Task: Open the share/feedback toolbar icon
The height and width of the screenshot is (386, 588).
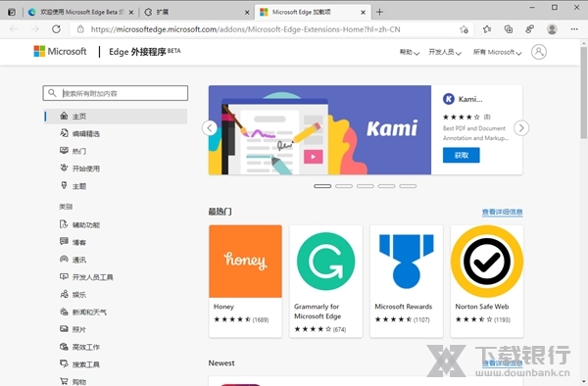Action: pos(529,29)
